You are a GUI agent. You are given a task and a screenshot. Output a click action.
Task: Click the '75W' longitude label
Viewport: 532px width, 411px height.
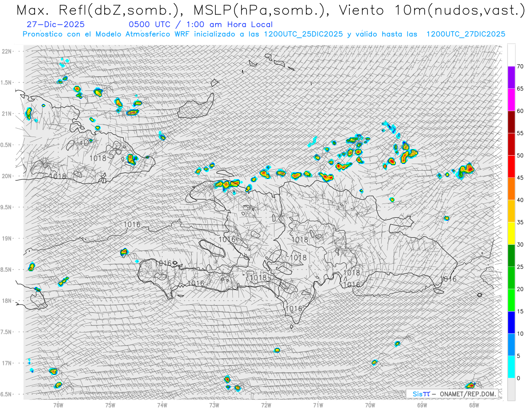(110, 405)
